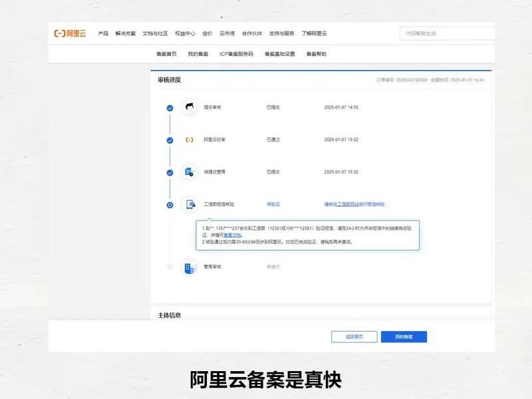
Task: Click 定价 in the top navigation
Action: click(x=207, y=33)
